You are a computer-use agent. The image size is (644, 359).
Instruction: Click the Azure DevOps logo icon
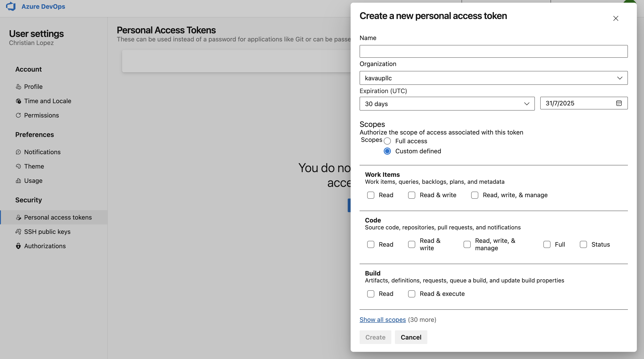click(11, 6)
